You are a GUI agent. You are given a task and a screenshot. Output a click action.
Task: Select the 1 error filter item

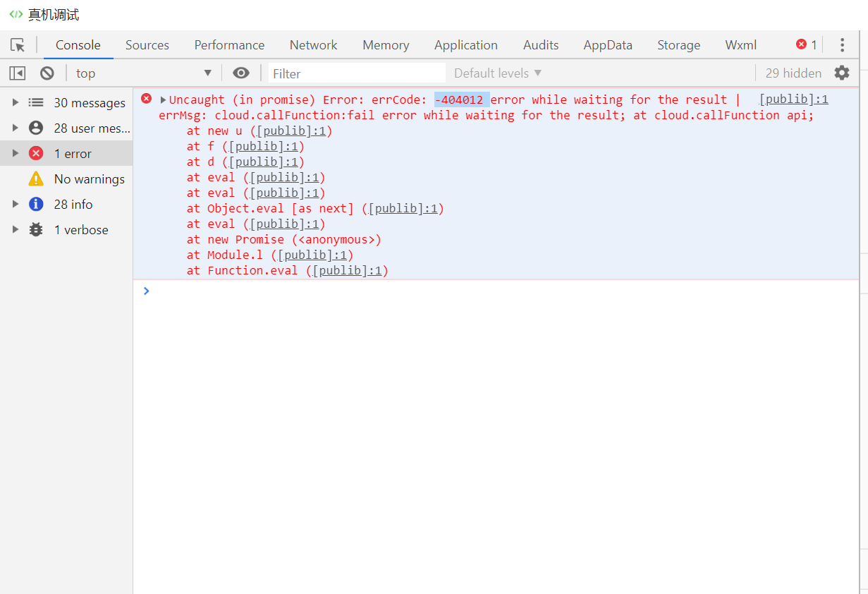tap(73, 154)
